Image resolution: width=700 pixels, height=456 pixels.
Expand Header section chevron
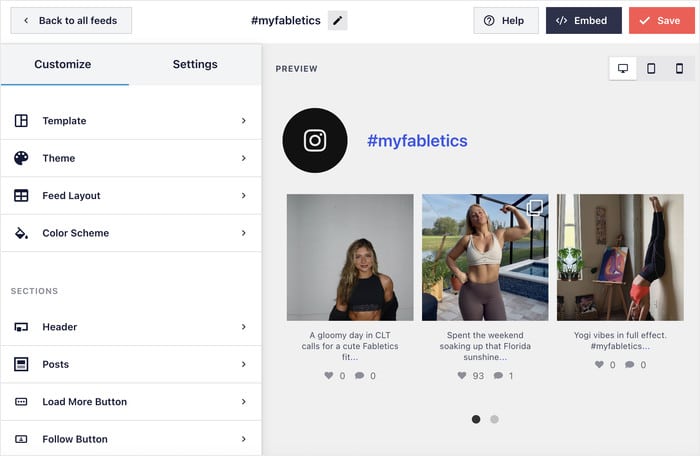click(x=244, y=327)
